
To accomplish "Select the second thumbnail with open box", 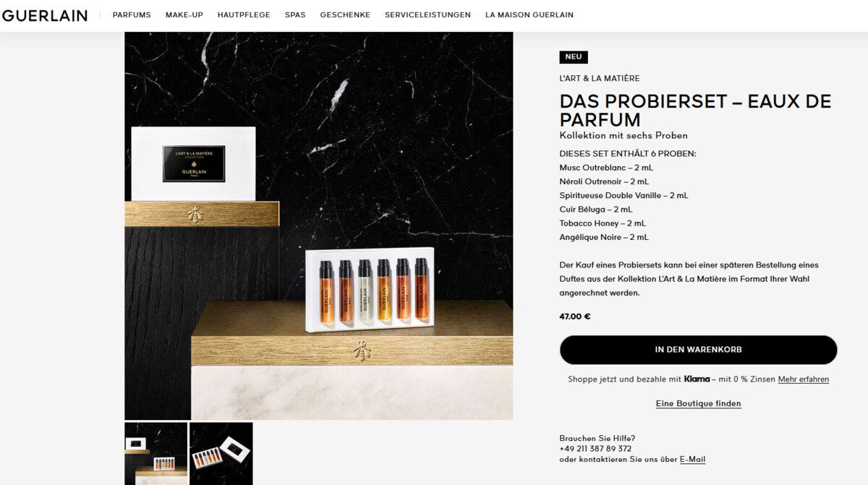I will pyautogui.click(x=221, y=453).
